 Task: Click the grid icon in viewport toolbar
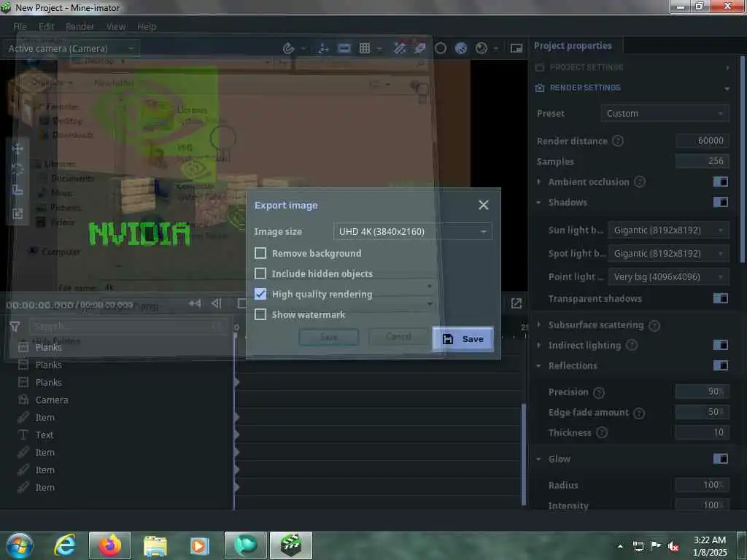point(365,48)
